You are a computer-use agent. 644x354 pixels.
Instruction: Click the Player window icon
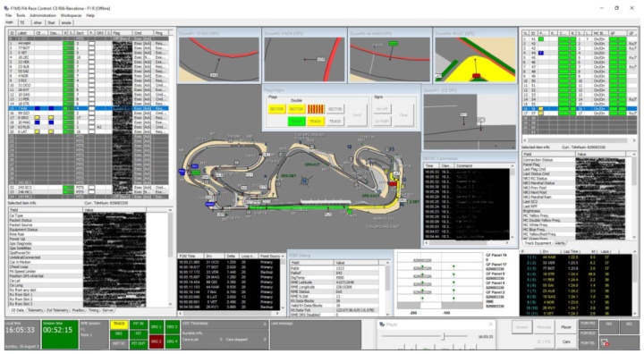382,324
